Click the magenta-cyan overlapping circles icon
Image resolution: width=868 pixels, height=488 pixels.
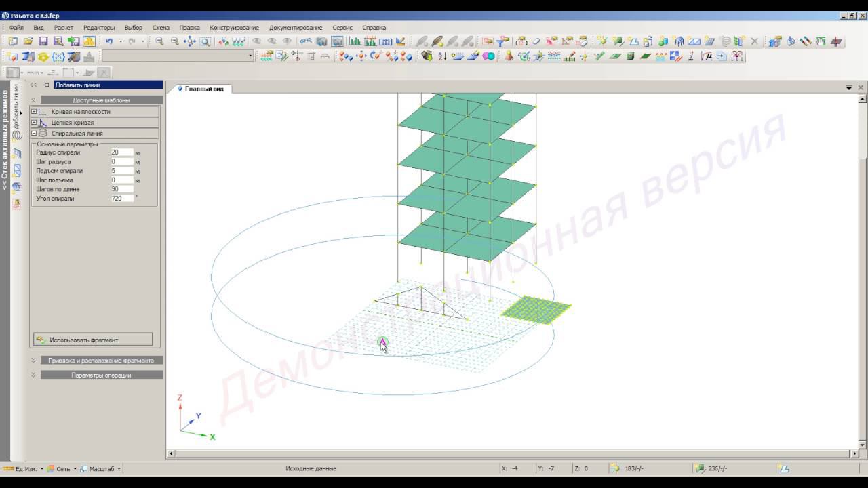pyautogui.click(x=488, y=56)
